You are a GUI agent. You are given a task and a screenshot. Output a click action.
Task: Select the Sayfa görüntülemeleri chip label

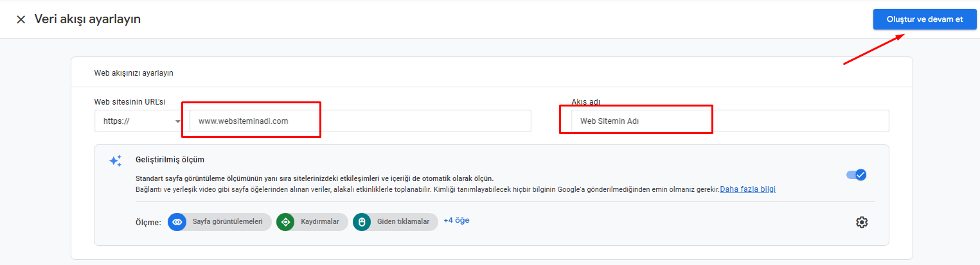click(x=227, y=222)
